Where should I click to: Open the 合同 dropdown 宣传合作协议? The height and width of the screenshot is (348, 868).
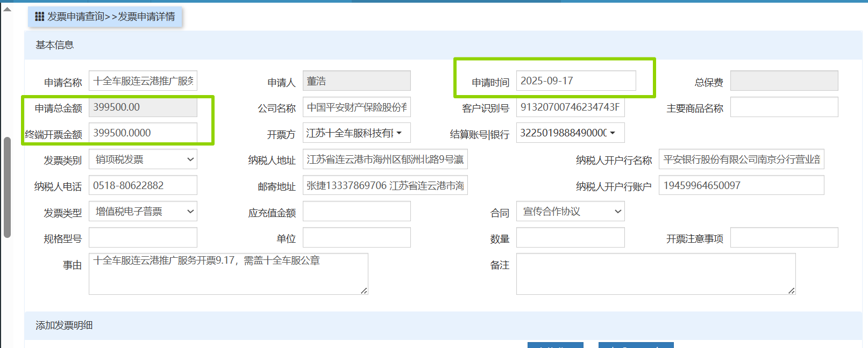point(571,211)
